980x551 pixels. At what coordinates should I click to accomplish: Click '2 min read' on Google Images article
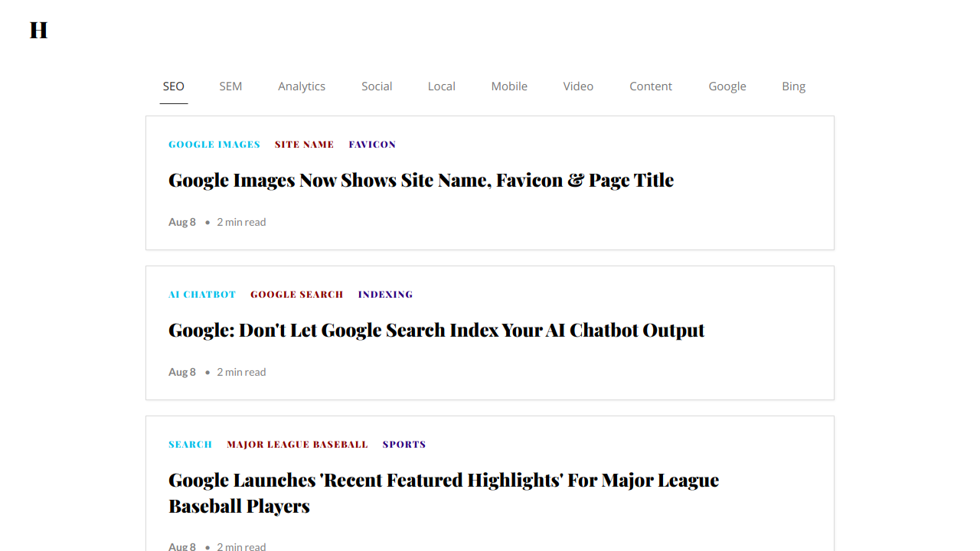tap(241, 222)
